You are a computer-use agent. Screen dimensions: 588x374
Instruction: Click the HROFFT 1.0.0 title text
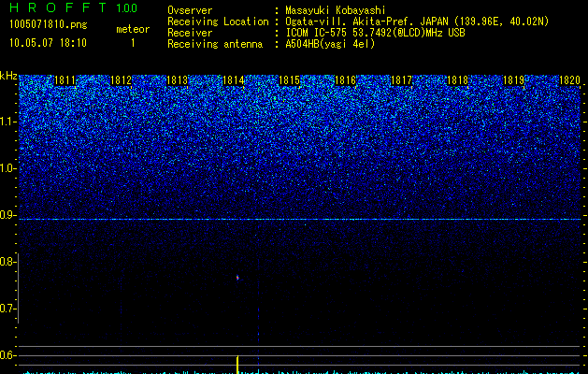pos(74,7)
